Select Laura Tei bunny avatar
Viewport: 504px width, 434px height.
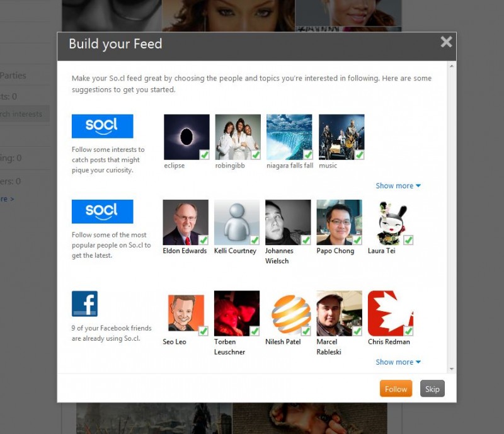coord(391,222)
